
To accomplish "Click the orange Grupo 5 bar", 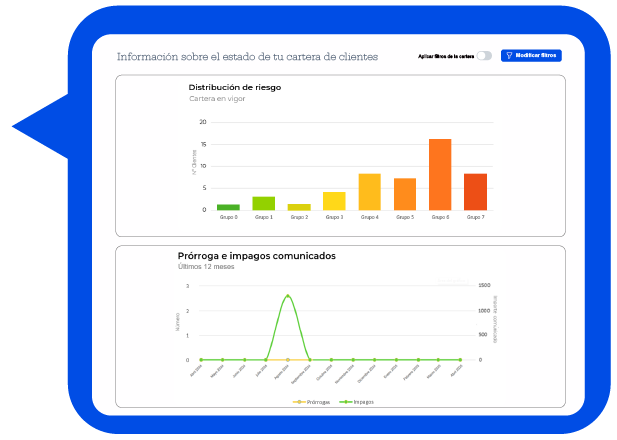I will click(x=405, y=194).
